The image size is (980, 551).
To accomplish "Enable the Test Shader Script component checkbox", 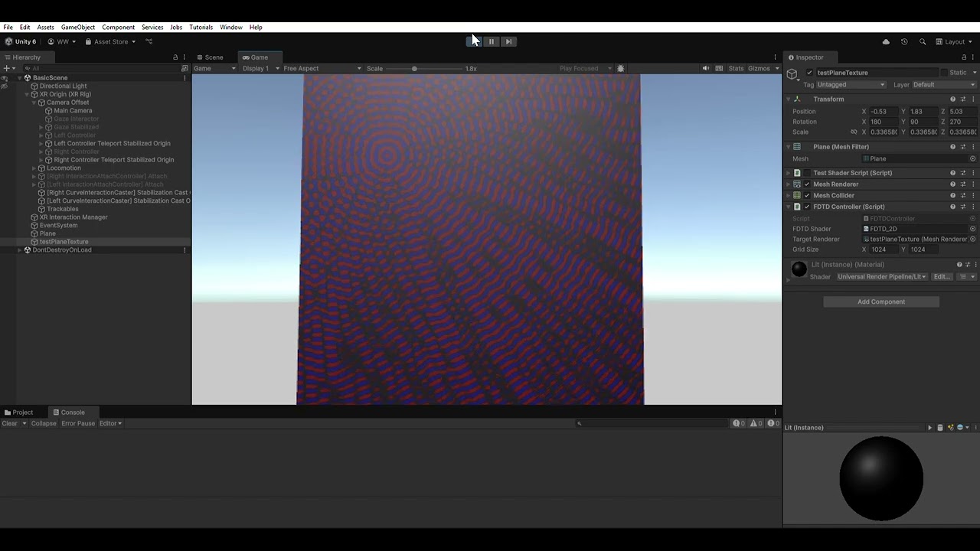I will pos(807,173).
